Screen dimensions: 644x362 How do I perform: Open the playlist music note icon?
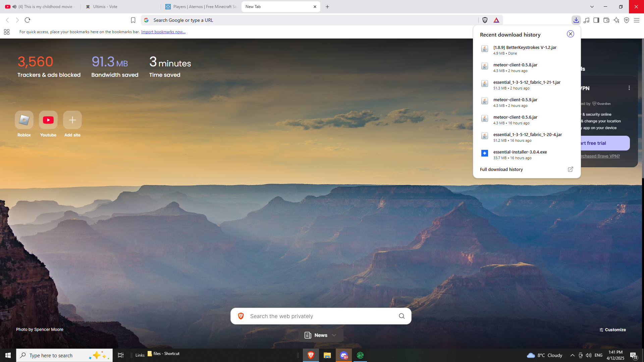tap(586, 20)
